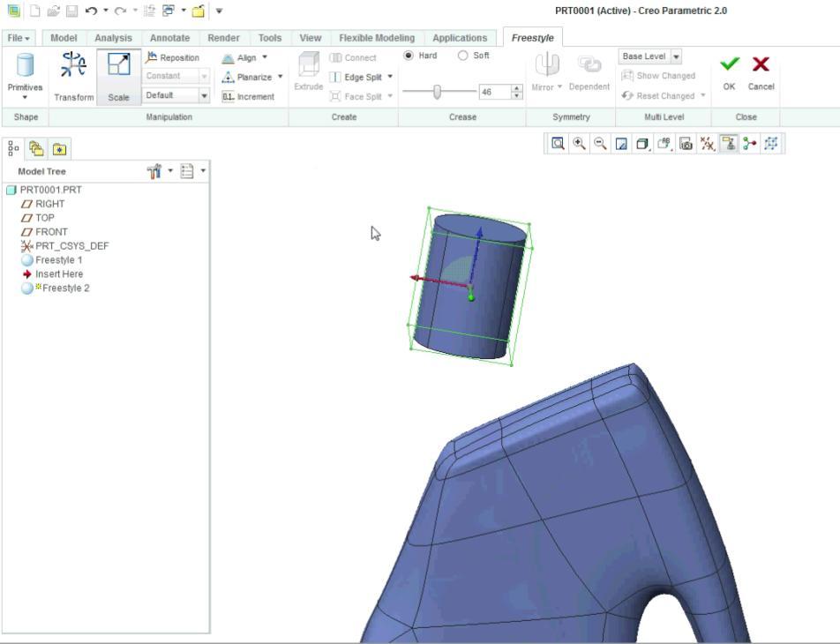Expand the Align dropdown arrow
The image size is (840, 644).
pyautogui.click(x=265, y=56)
